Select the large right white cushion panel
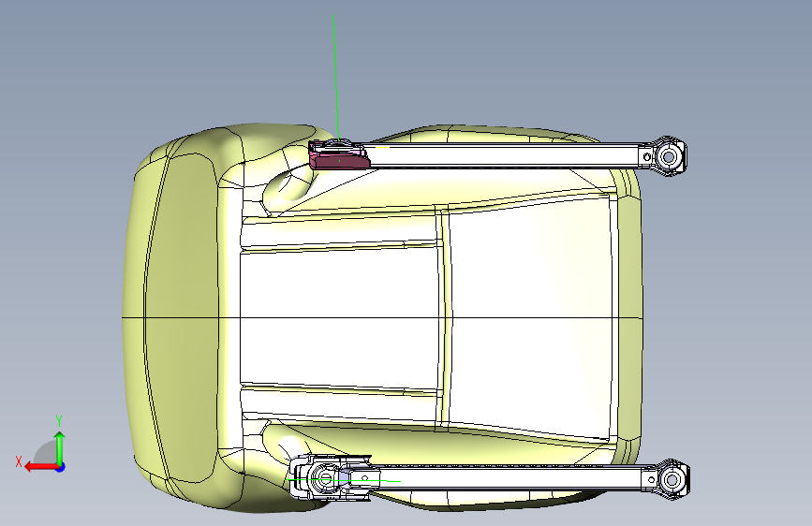 click(x=531, y=317)
